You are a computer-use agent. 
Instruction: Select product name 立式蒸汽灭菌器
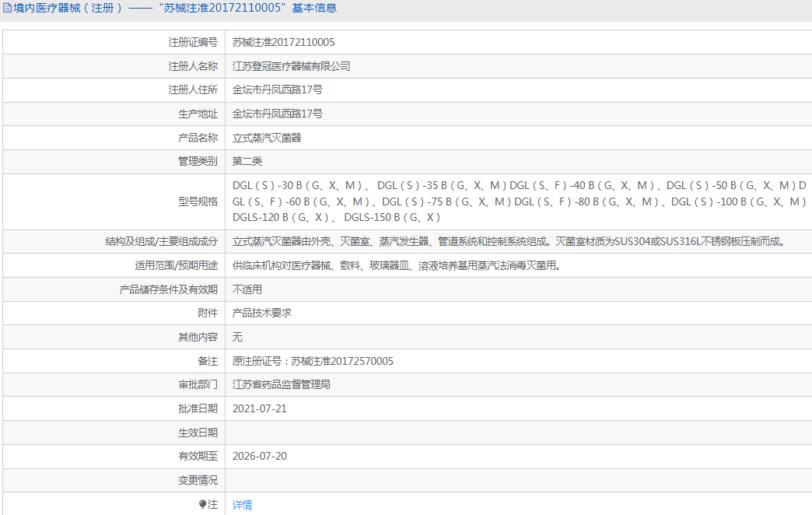(267, 138)
